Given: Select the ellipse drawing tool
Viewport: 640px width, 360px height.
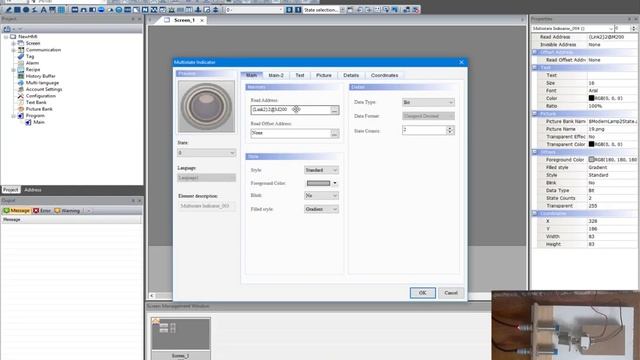Looking at the screenshot, I should [x=26, y=9].
